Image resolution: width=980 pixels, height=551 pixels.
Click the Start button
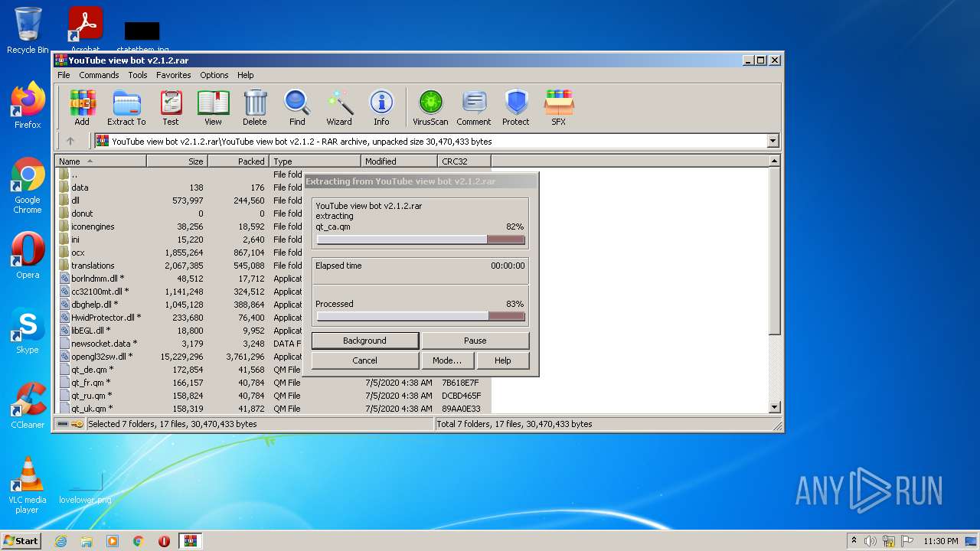[21, 541]
